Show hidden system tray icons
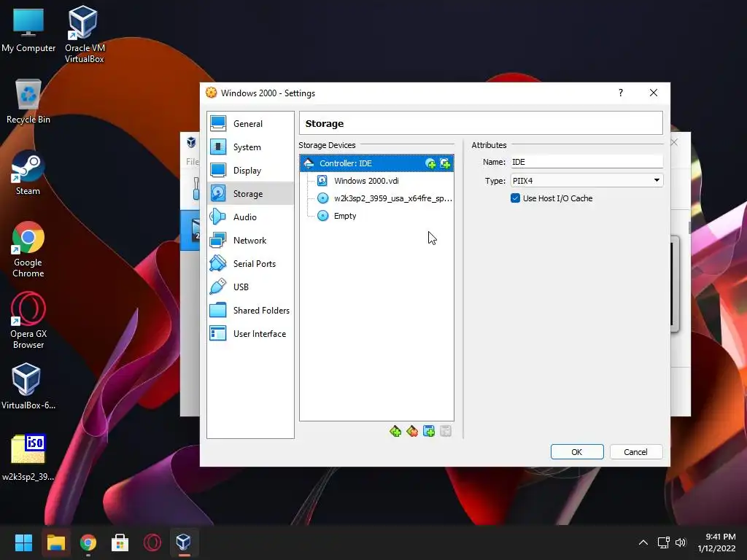The width and height of the screenshot is (747, 560). (x=643, y=542)
